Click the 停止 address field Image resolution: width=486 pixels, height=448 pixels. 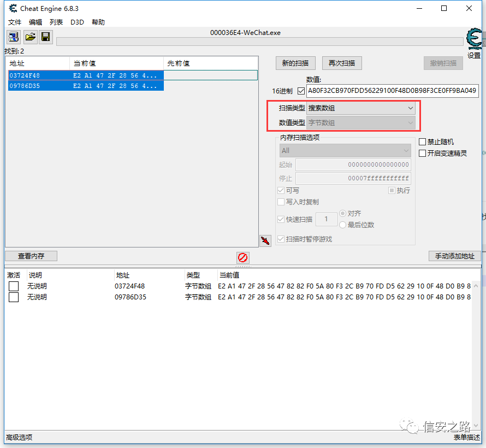(x=353, y=178)
